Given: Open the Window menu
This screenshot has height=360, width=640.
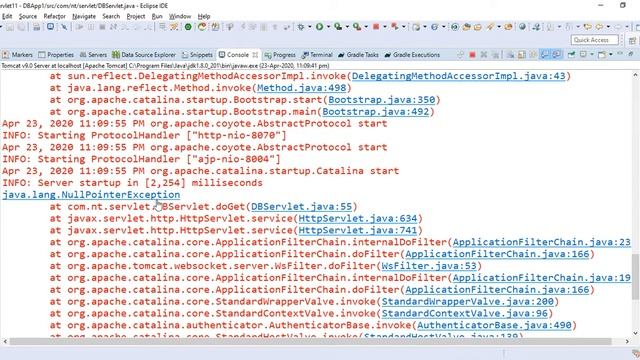Looking at the screenshot, I should pyautogui.click(x=180, y=16).
